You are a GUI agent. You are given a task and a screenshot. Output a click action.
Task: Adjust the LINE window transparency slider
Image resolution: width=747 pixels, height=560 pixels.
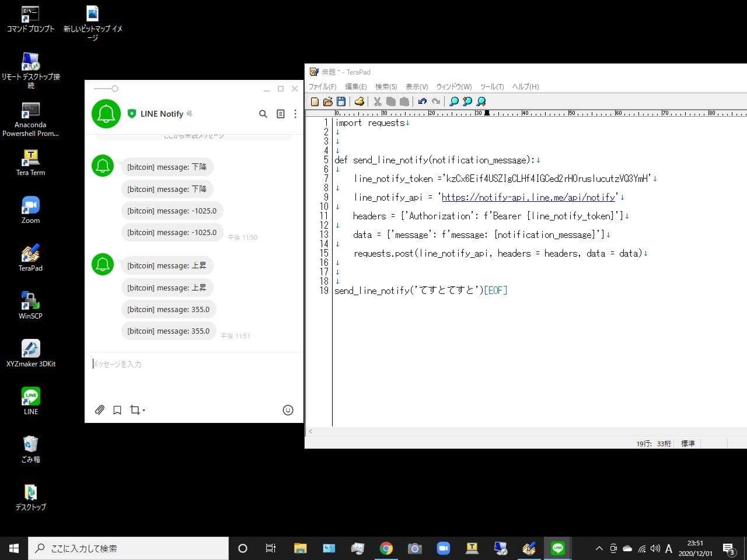pos(114,89)
